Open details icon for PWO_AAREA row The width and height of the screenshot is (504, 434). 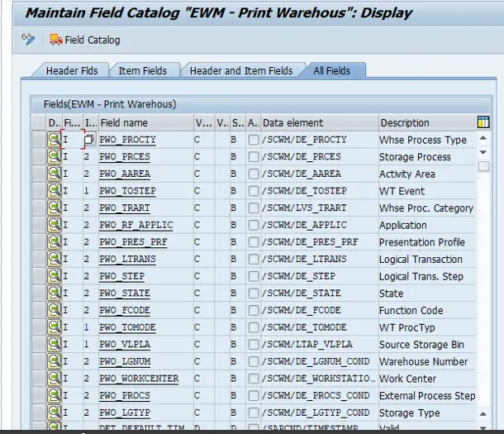coord(55,174)
